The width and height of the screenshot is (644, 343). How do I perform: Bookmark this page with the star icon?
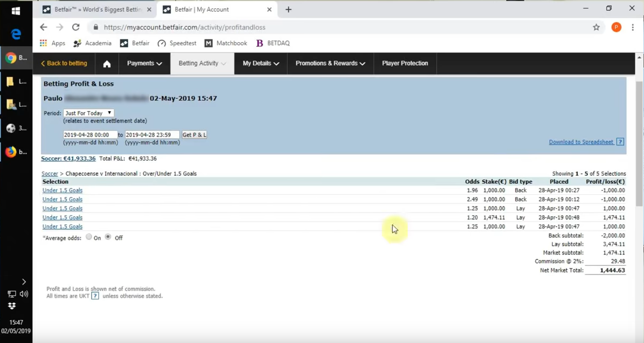click(597, 27)
